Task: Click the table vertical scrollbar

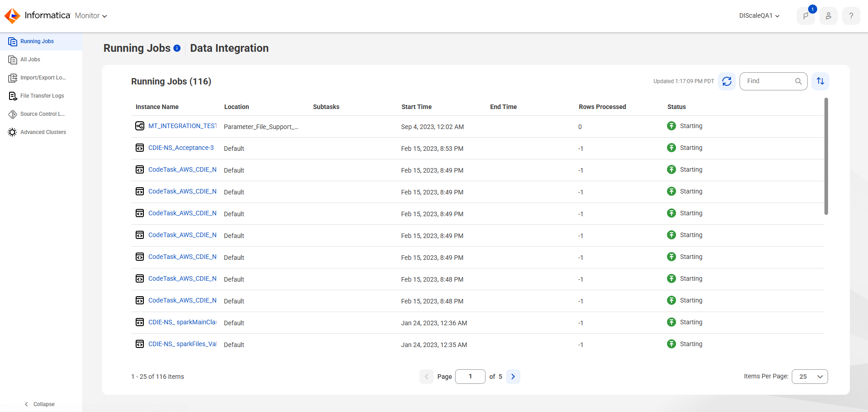Action: (x=826, y=156)
